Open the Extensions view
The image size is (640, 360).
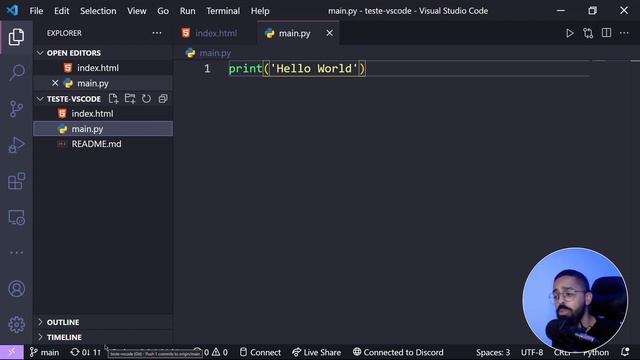16,181
